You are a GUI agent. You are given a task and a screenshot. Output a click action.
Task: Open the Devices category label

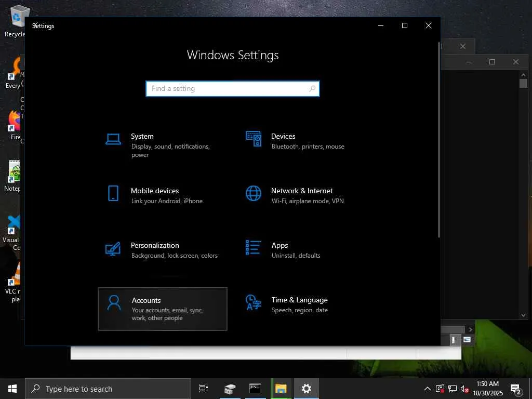point(283,136)
